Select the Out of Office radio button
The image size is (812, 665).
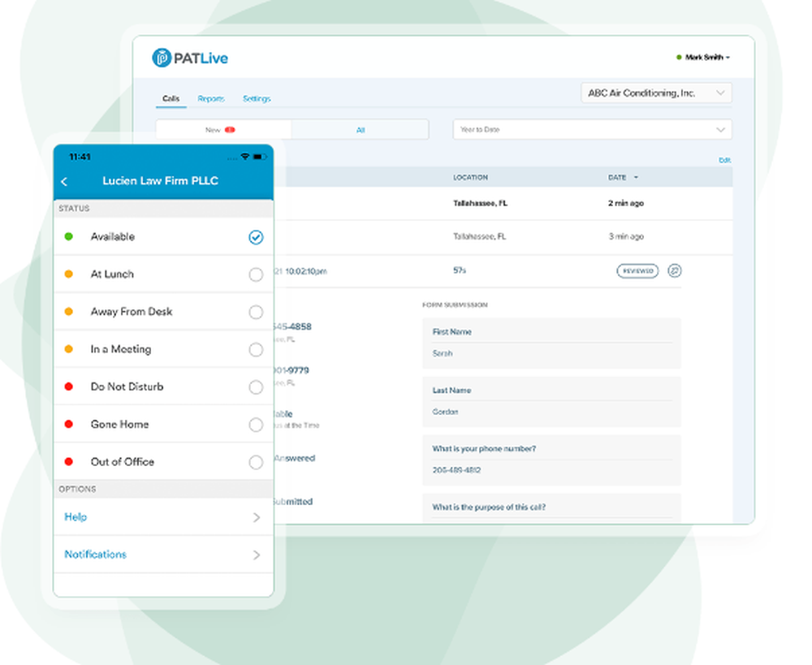coord(256,462)
